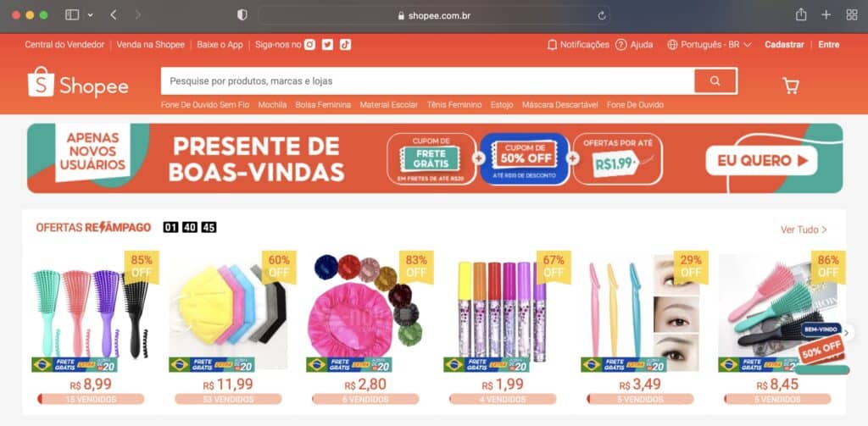
Task: Reload the page in Safari
Action: [602, 15]
